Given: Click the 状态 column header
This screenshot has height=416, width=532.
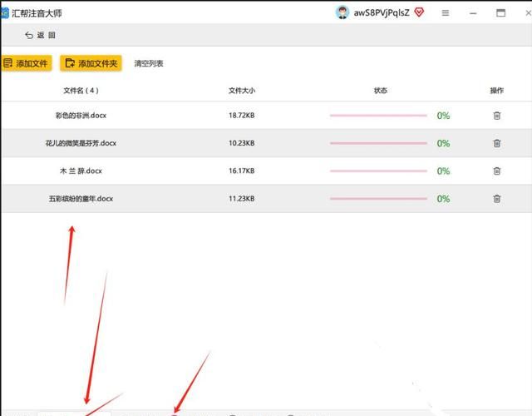Looking at the screenshot, I should coord(381,91).
